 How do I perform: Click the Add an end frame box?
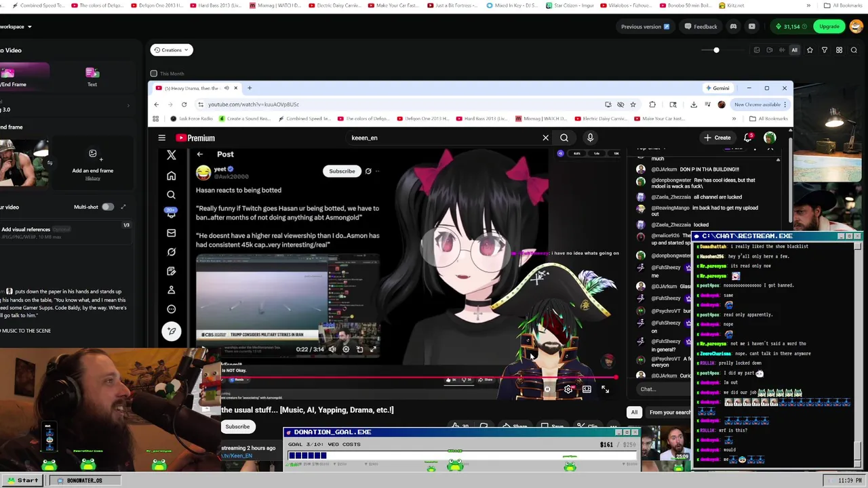pyautogui.click(x=92, y=163)
